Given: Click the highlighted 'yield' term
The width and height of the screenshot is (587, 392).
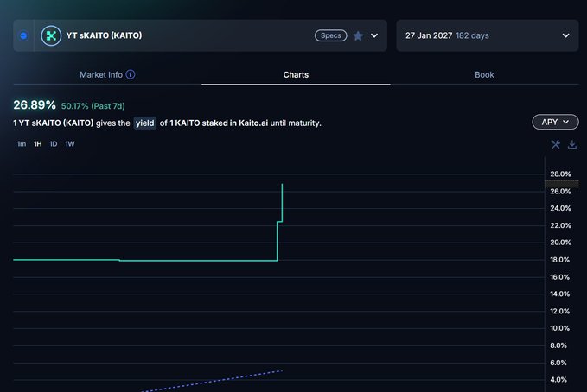Looking at the screenshot, I should 145,123.
